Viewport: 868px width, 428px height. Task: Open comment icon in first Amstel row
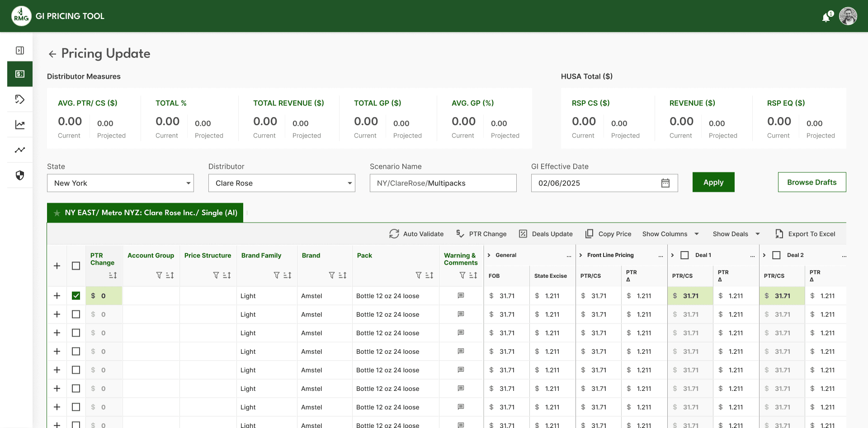coord(461,296)
